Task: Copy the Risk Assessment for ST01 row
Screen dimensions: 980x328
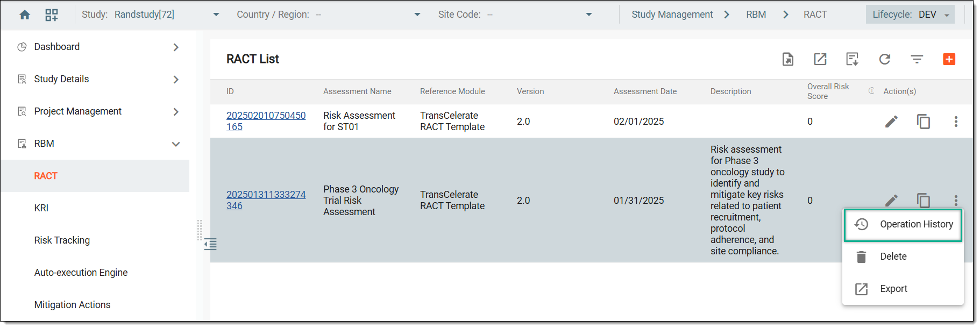Action: (x=924, y=122)
